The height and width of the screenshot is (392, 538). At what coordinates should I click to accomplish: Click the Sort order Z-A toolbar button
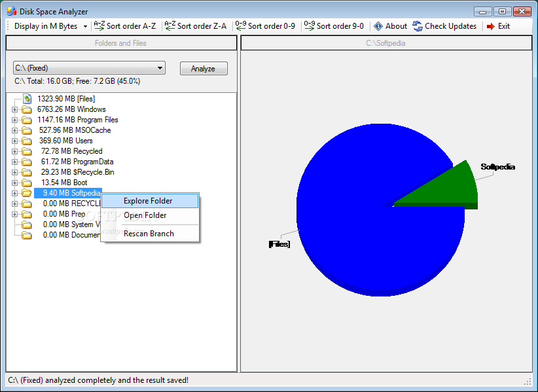click(x=196, y=26)
